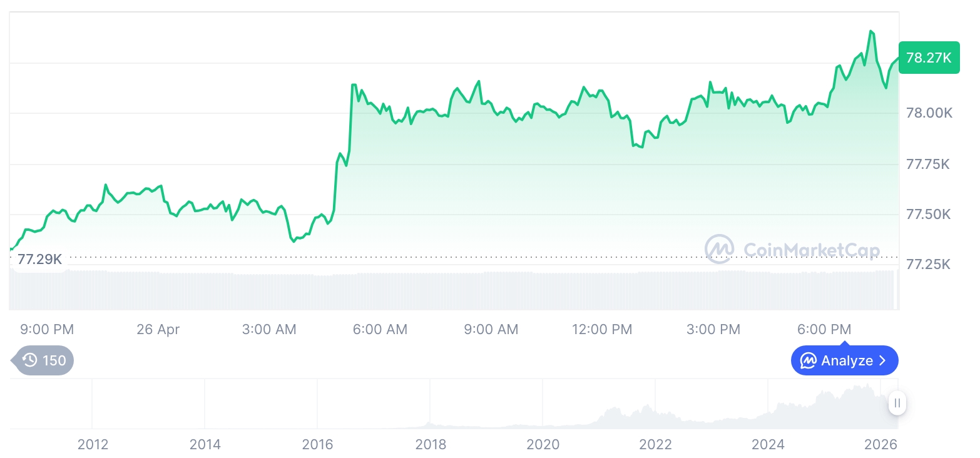Click the 77.29K opening price label

coord(39,259)
